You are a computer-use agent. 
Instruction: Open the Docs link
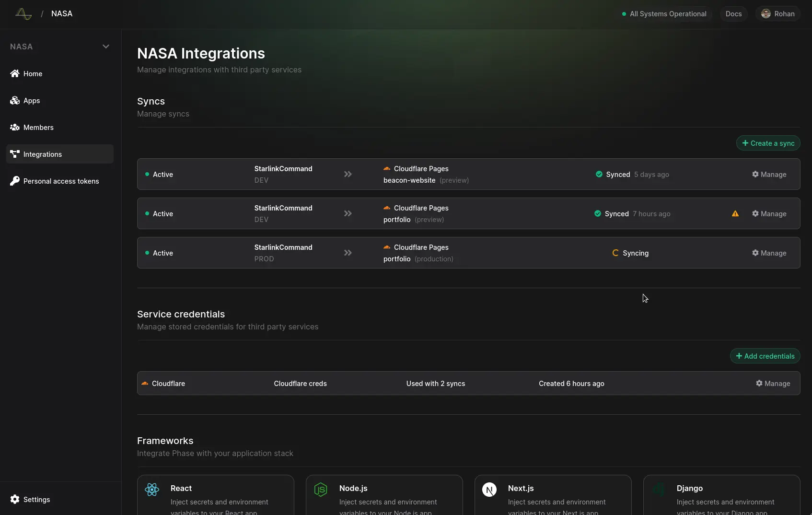pyautogui.click(x=733, y=14)
